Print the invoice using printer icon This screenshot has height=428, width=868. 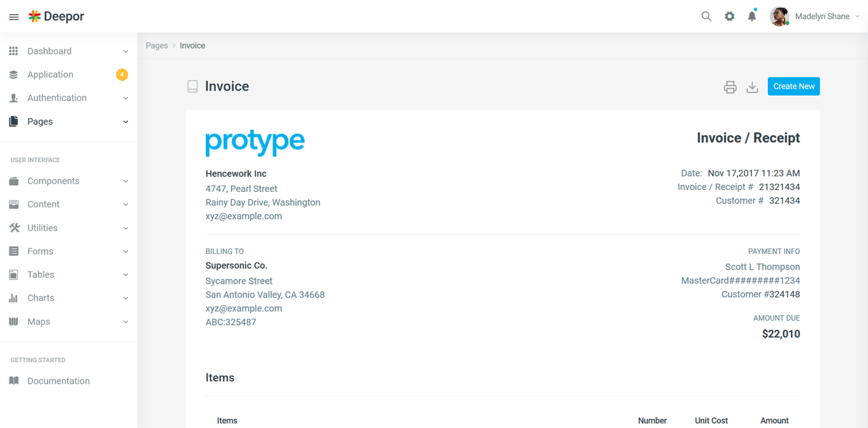[730, 87]
